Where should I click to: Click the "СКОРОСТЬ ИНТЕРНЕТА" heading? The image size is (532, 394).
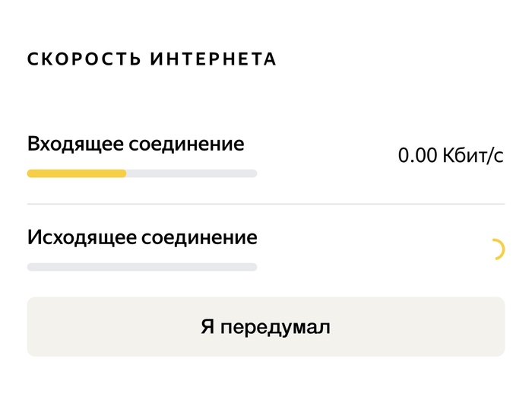[x=152, y=59]
